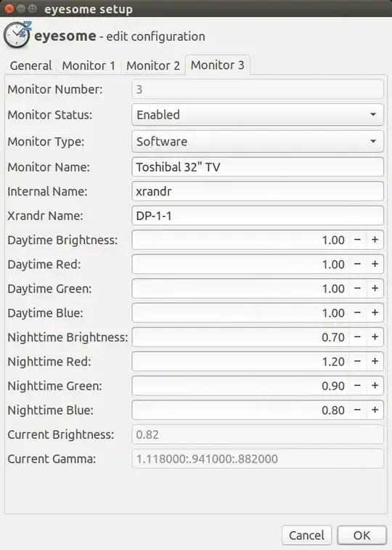The width and height of the screenshot is (392, 550).
Task: Increase Nighttime Green value
Action: click(x=375, y=386)
